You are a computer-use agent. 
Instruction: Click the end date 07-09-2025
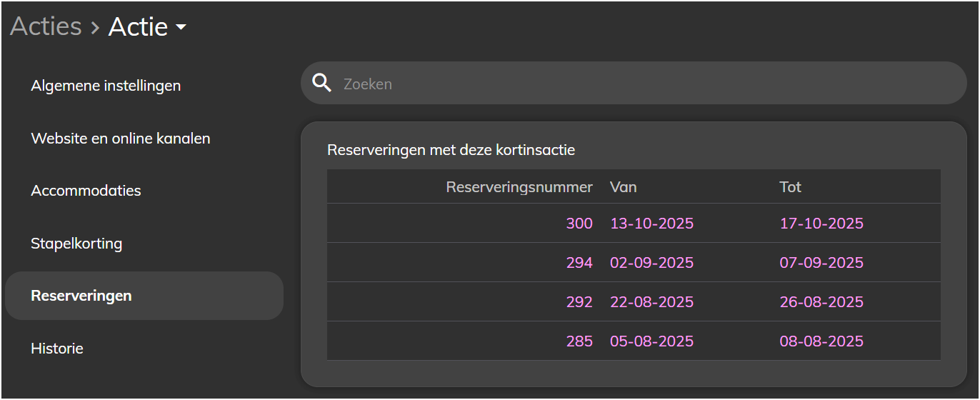tap(821, 263)
